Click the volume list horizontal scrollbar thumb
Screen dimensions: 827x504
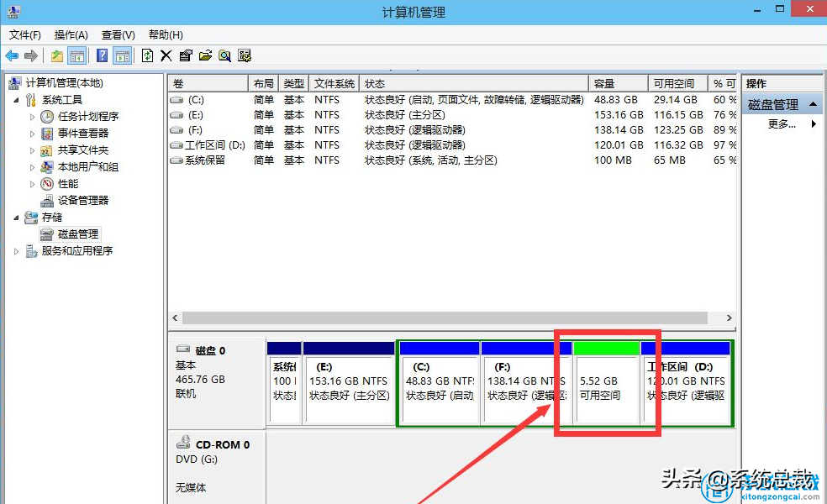[x=444, y=318]
